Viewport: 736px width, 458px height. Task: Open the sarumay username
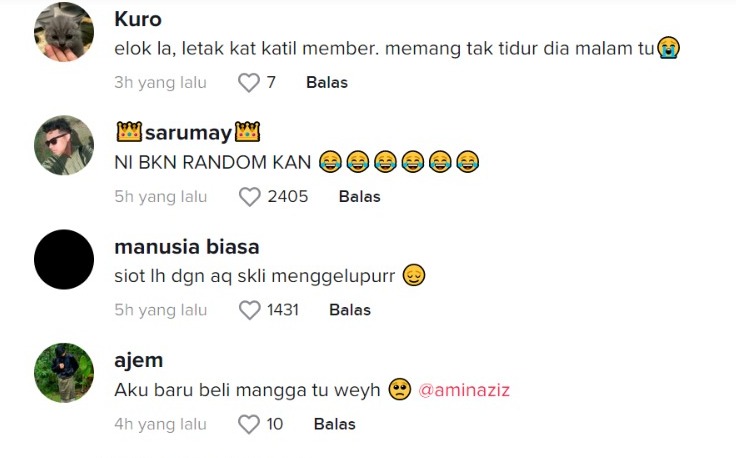188,133
